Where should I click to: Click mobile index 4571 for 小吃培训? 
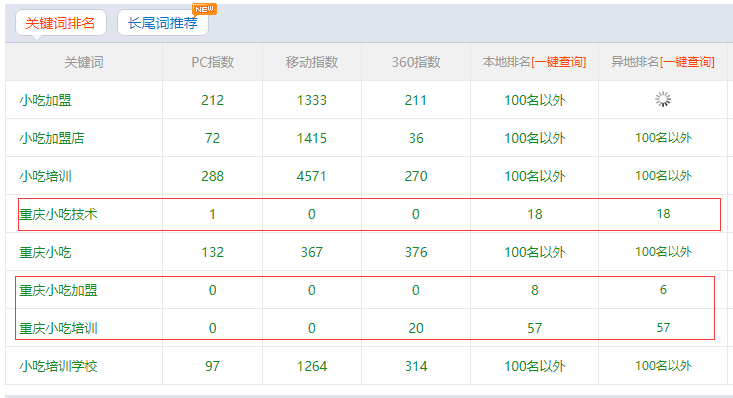(x=312, y=176)
